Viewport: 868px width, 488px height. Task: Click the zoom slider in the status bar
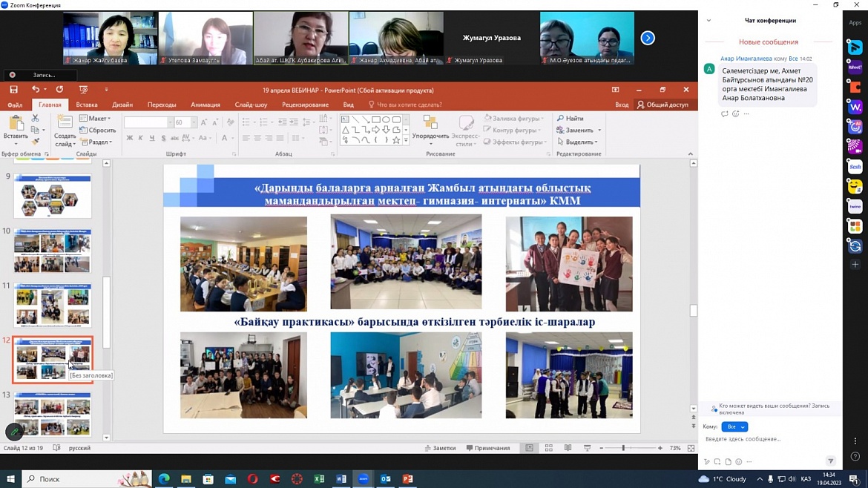click(x=623, y=448)
